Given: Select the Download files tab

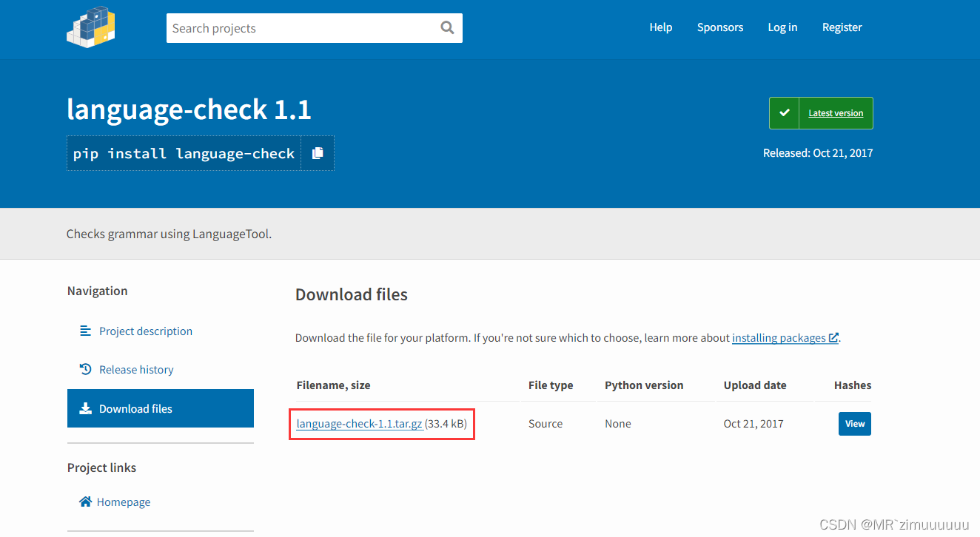Looking at the screenshot, I should click(x=161, y=408).
